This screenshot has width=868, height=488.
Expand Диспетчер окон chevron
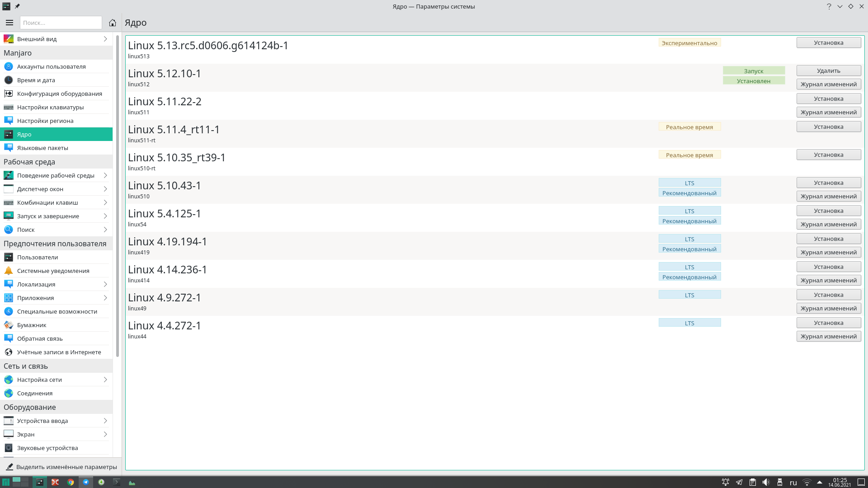click(105, 189)
